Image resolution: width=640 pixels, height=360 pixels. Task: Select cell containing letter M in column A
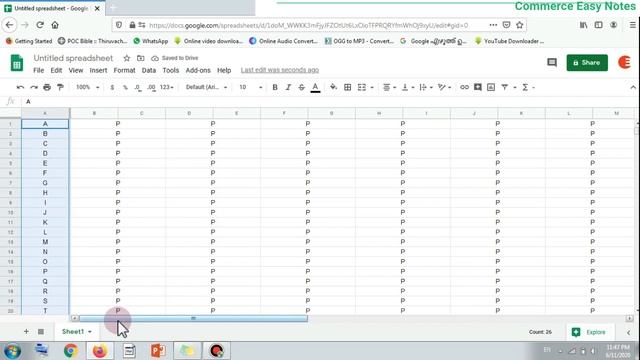pos(45,242)
